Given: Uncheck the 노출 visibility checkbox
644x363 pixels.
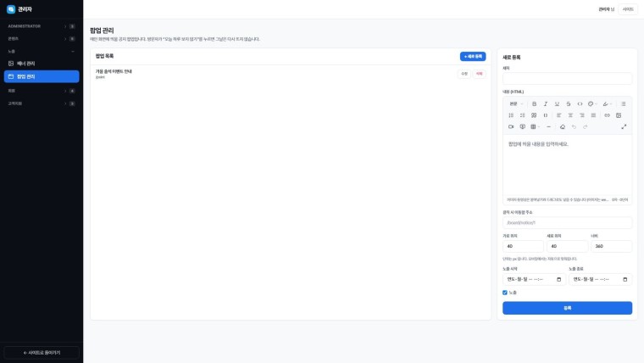Looking at the screenshot, I should click(x=505, y=293).
